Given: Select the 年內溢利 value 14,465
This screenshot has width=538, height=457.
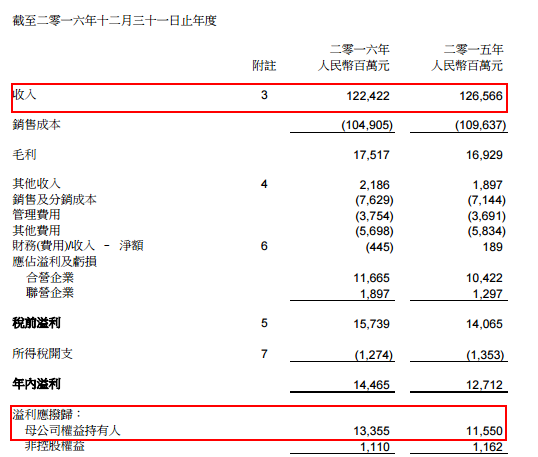Looking at the screenshot, I should pos(372,385).
